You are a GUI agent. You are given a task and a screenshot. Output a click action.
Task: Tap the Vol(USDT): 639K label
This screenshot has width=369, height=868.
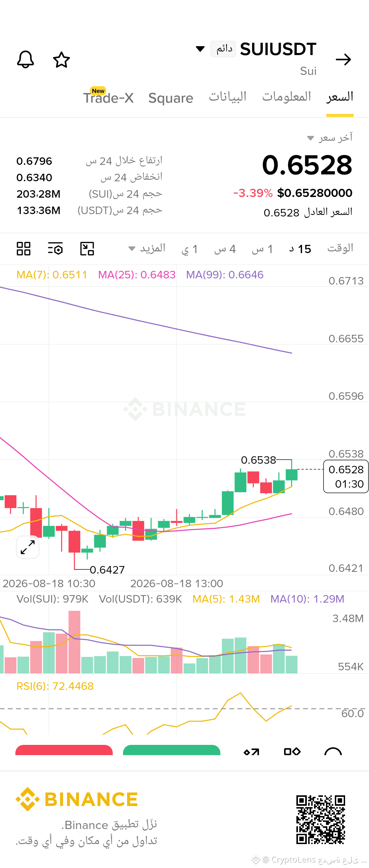(x=140, y=599)
